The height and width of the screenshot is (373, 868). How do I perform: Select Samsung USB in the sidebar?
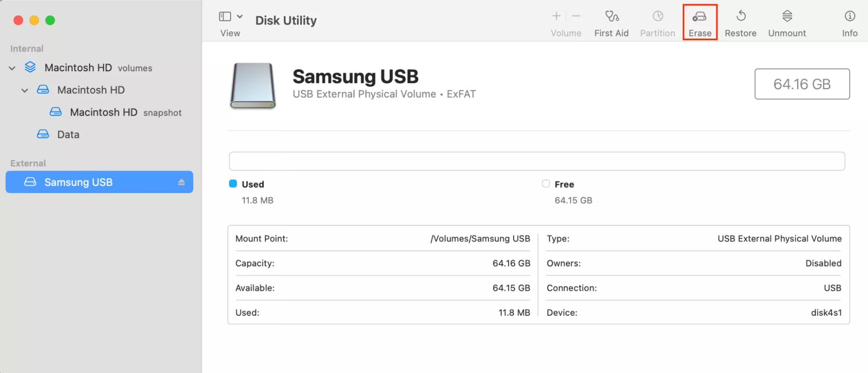78,182
